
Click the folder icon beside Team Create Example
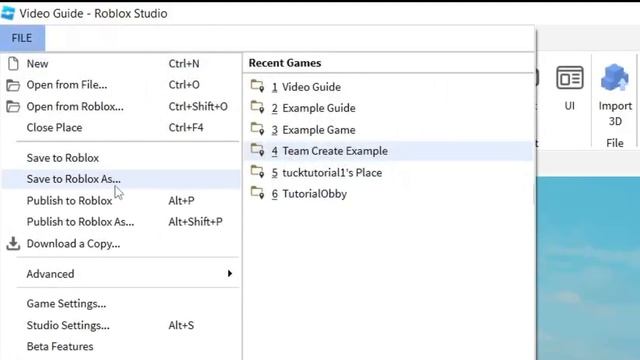pos(258,150)
